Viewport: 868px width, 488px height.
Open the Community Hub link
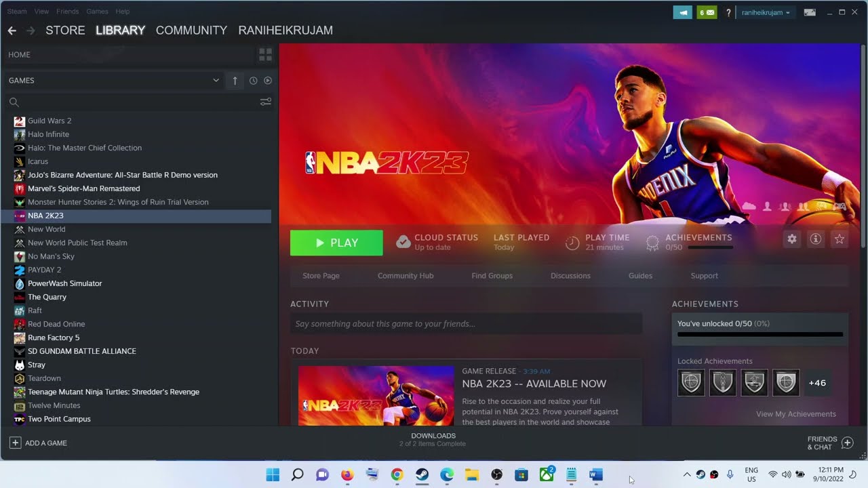pyautogui.click(x=406, y=276)
